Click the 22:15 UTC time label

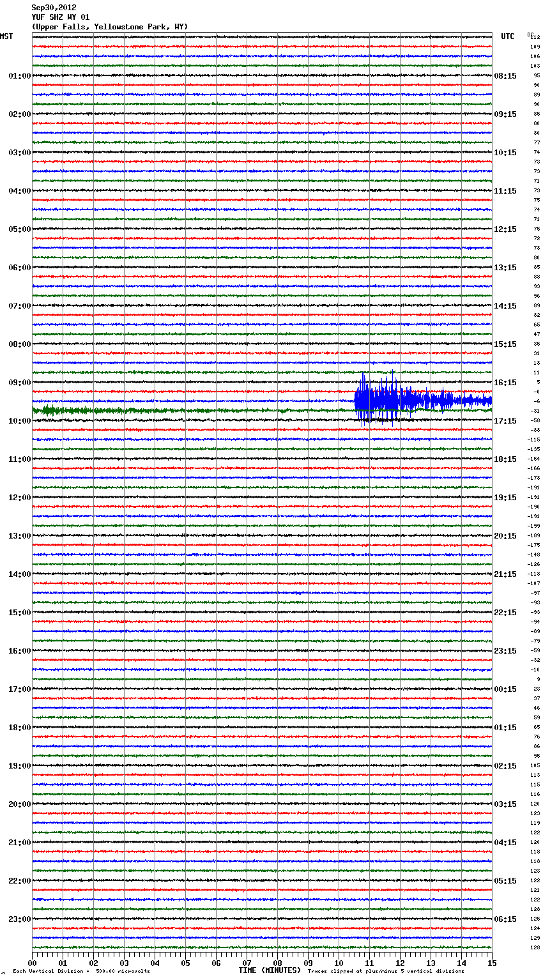pyautogui.click(x=505, y=613)
